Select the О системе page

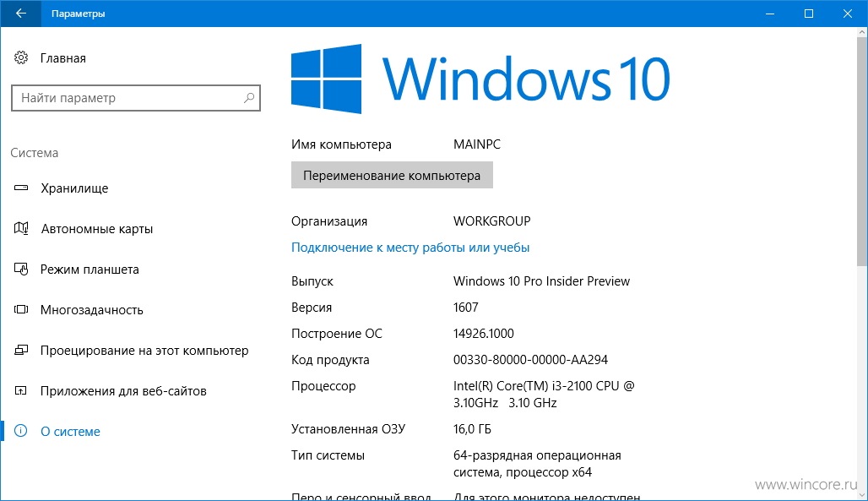coord(70,431)
